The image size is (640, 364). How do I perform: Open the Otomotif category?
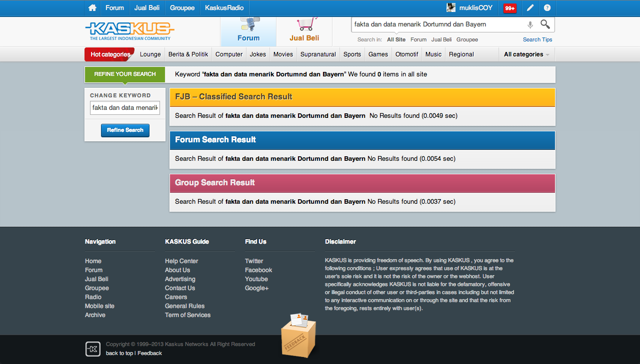(406, 54)
